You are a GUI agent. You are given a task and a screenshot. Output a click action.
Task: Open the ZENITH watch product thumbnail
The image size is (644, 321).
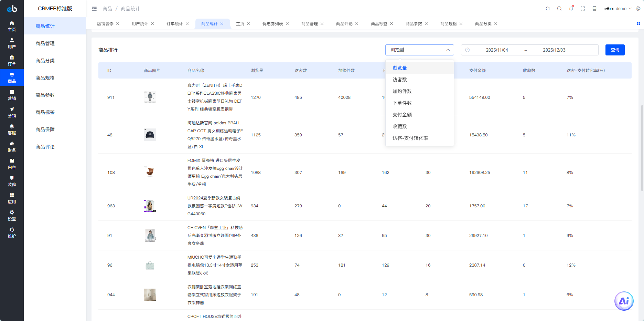150,97
